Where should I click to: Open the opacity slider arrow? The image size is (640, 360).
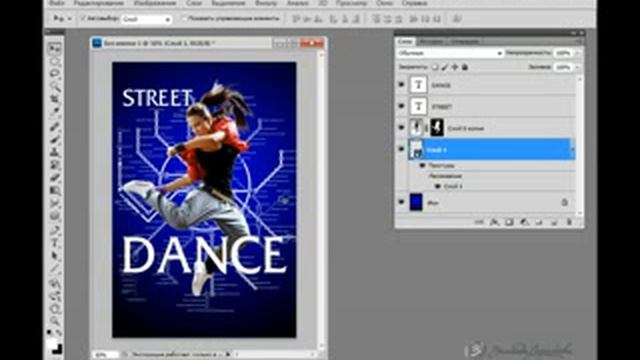tap(578, 53)
